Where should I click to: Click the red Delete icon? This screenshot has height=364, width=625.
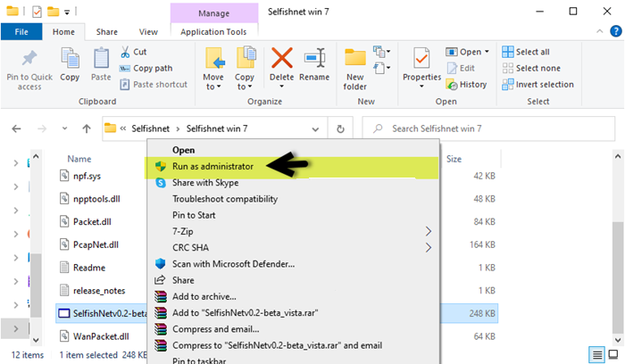pyautogui.click(x=281, y=58)
